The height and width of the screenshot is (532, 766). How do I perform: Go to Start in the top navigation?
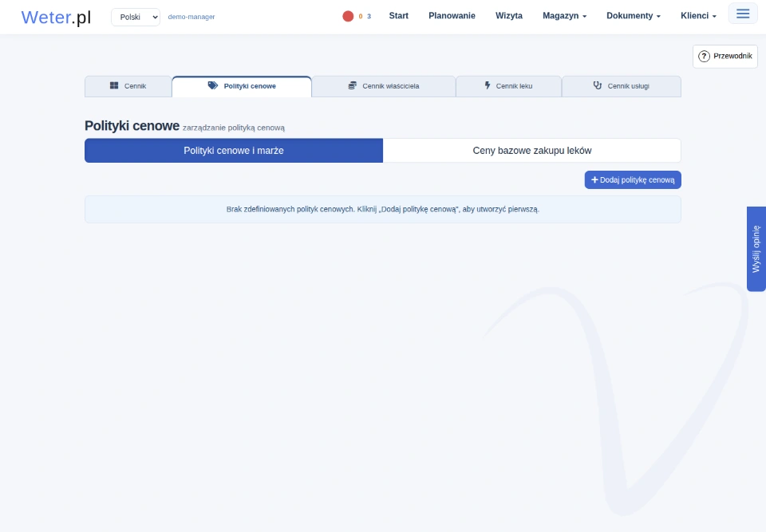point(399,16)
